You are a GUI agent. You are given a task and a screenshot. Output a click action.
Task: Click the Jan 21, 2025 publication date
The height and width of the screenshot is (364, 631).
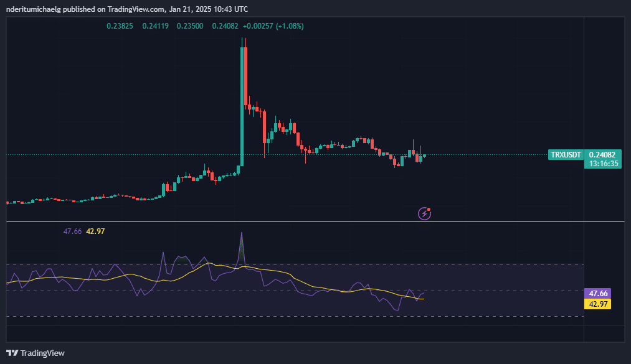point(191,9)
